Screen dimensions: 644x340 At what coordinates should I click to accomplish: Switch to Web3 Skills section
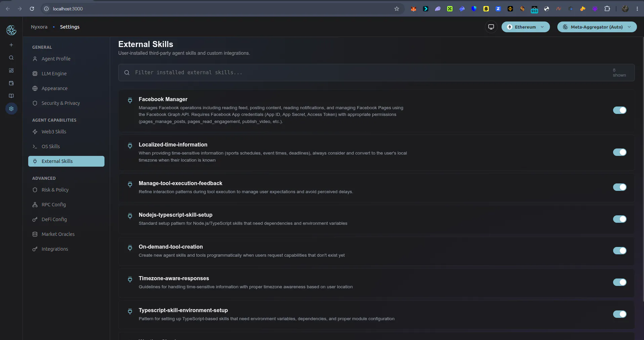(66, 132)
